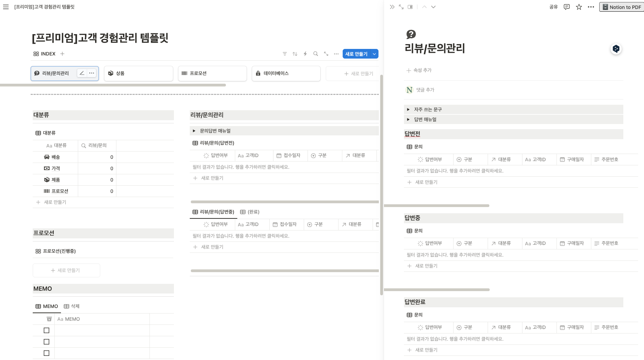Screen dimensions: 644x360
Task: Click 새로 만들기 under 프로모션(진행중) gallery
Action: [x=66, y=270]
